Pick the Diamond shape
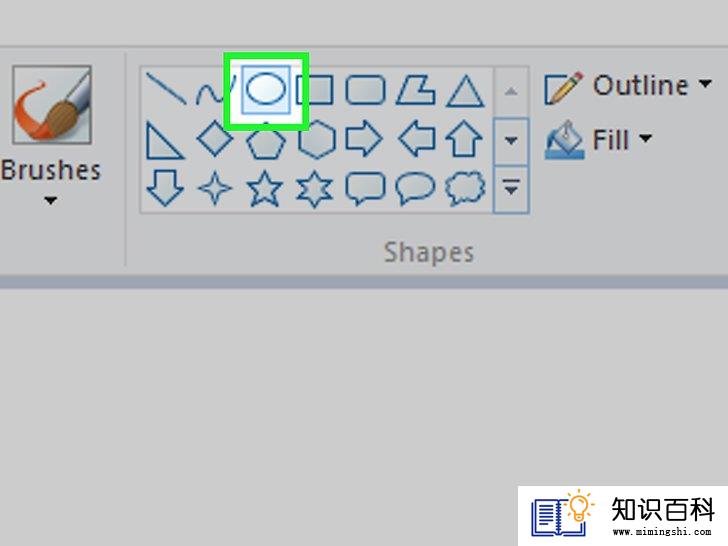Viewport: 728px width, 546px height. [215, 138]
